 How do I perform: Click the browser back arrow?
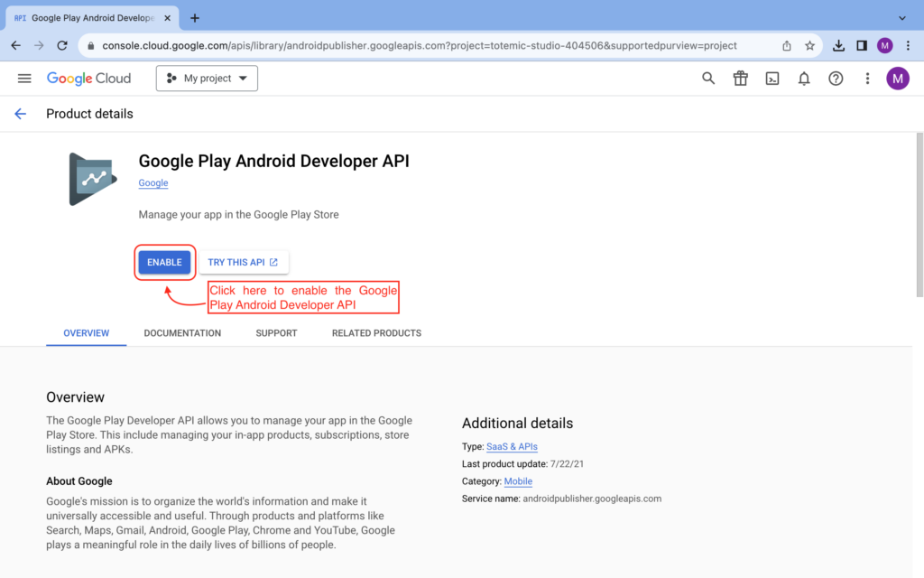(x=16, y=45)
